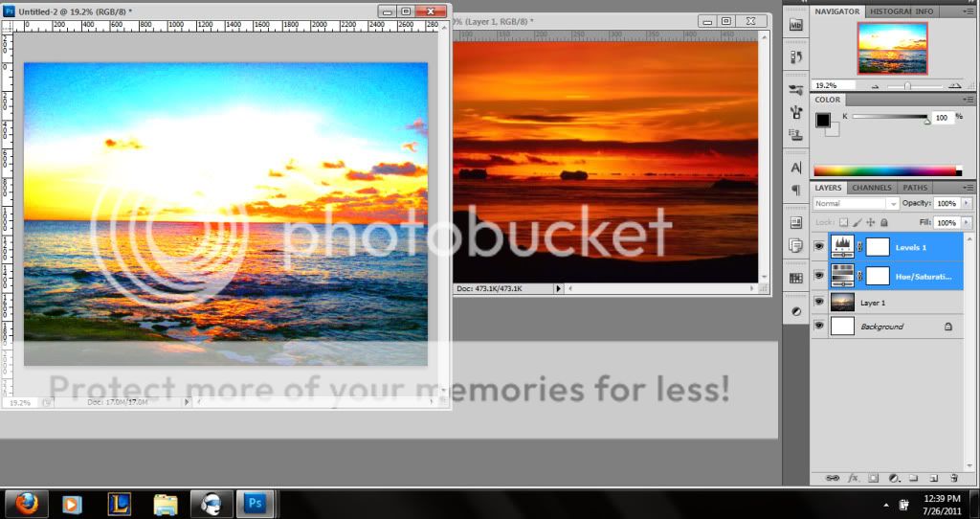Image resolution: width=980 pixels, height=519 pixels.
Task: Open the blend mode Normal dropdown
Action: pyautogui.click(x=856, y=203)
